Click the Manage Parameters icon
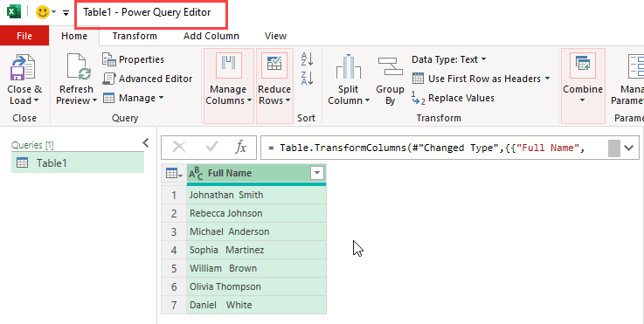The image size is (644, 324). (x=636, y=66)
